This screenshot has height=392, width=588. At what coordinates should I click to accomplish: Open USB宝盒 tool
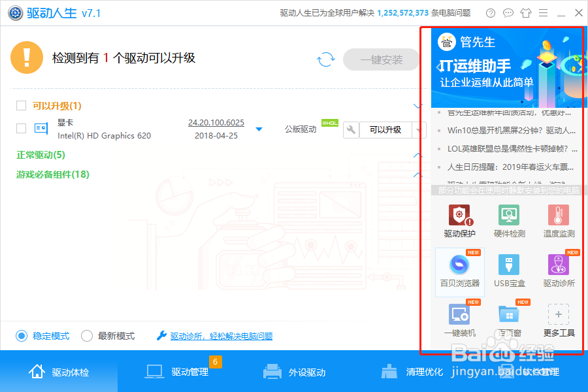click(x=509, y=271)
